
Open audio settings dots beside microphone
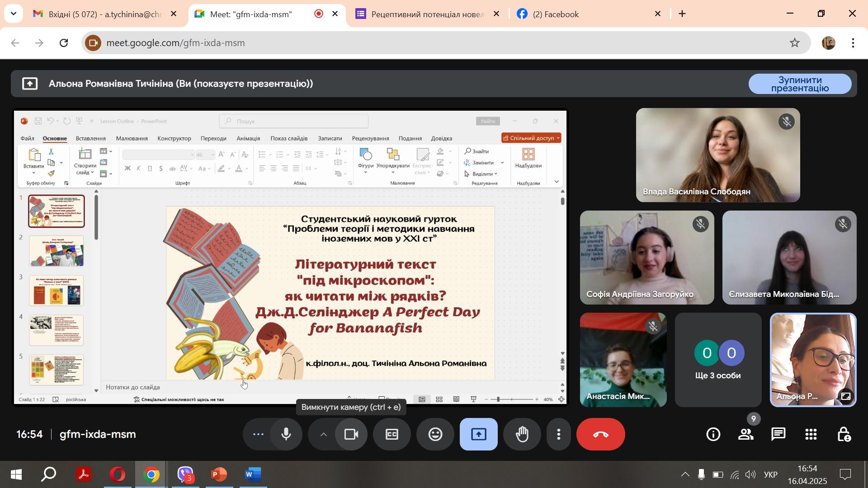click(258, 434)
